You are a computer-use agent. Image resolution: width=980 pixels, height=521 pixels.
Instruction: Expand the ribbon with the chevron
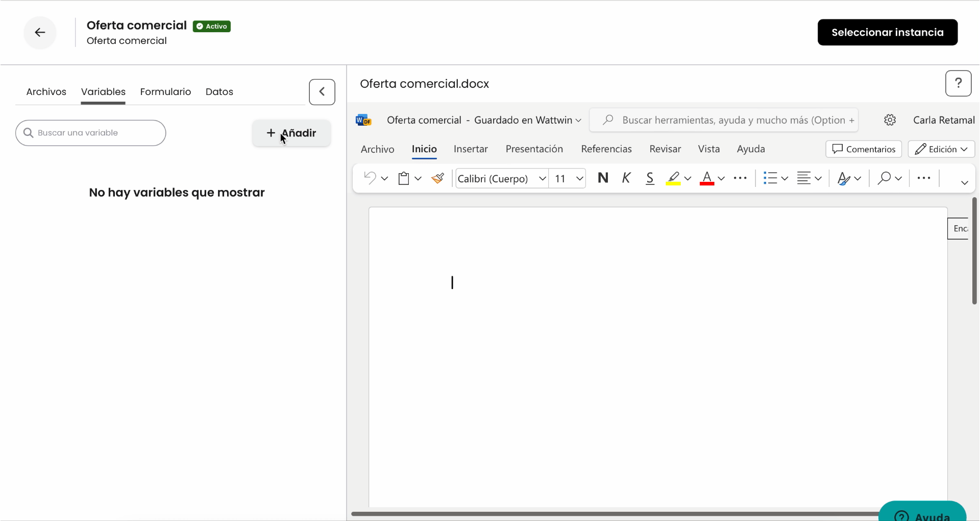click(964, 183)
